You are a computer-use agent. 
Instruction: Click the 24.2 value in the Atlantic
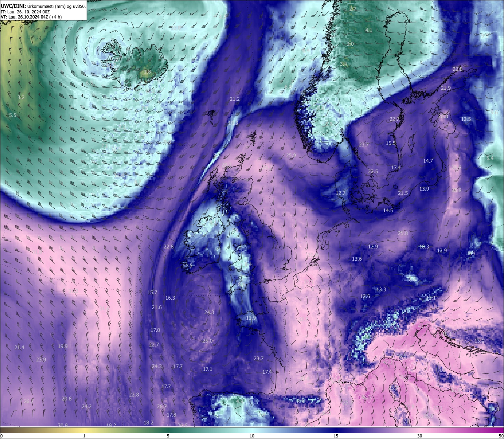point(87,406)
